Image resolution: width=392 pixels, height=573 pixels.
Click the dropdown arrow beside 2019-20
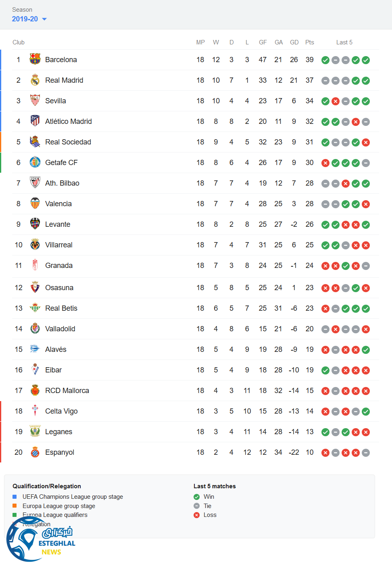(x=44, y=19)
